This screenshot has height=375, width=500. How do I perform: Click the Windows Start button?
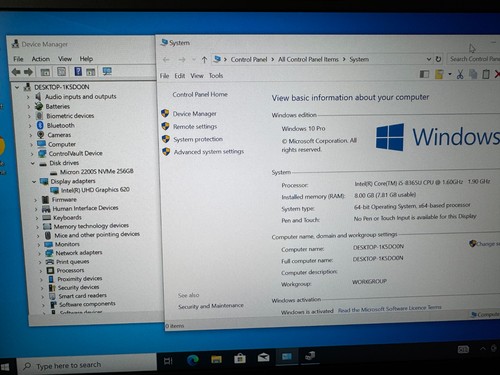[x=5, y=367]
